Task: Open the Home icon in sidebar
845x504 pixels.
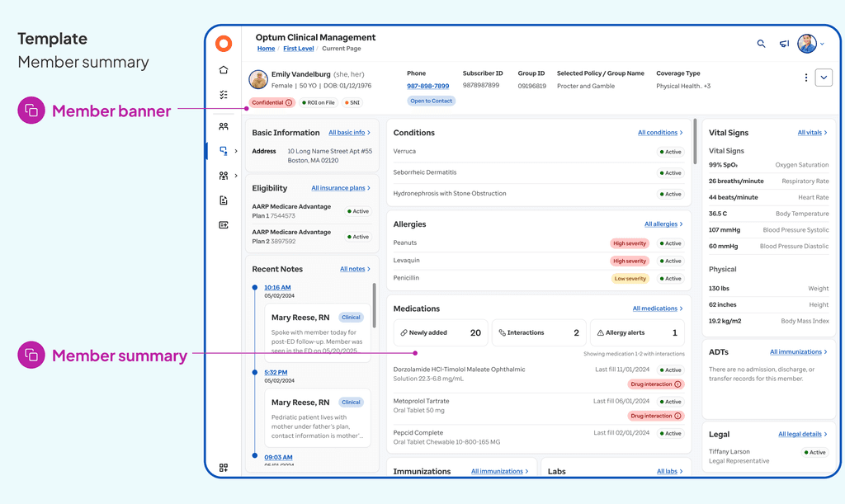Action: click(224, 70)
